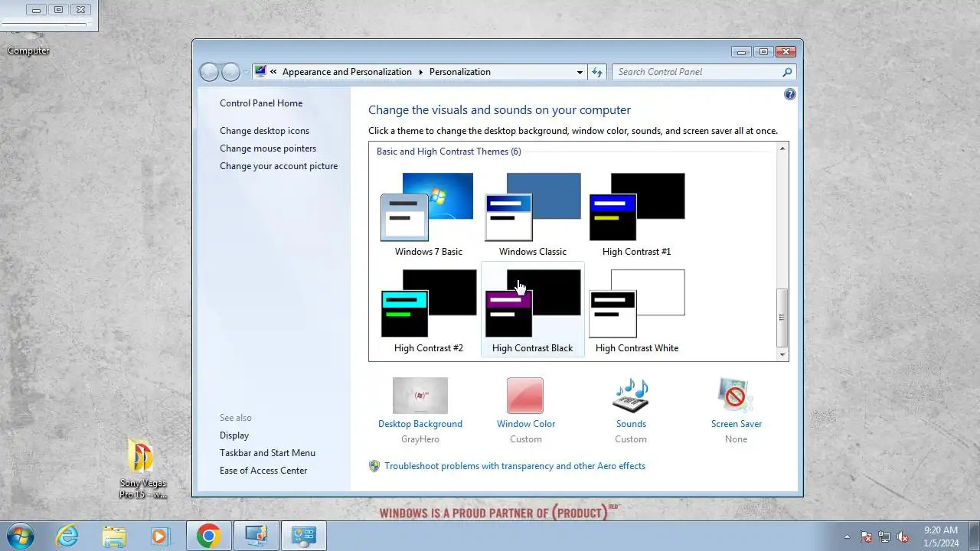
Task: Open Action Center flag tray icon
Action: [866, 536]
